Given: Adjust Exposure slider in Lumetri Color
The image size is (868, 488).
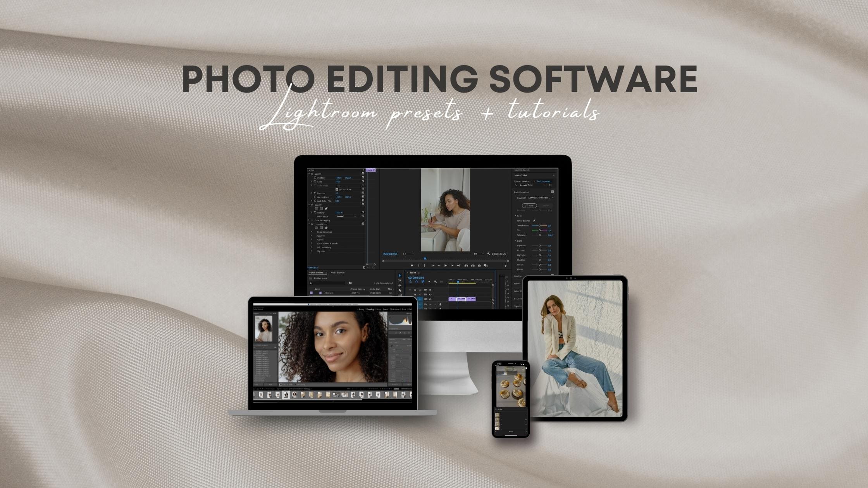Looking at the screenshot, I should click(x=539, y=246).
